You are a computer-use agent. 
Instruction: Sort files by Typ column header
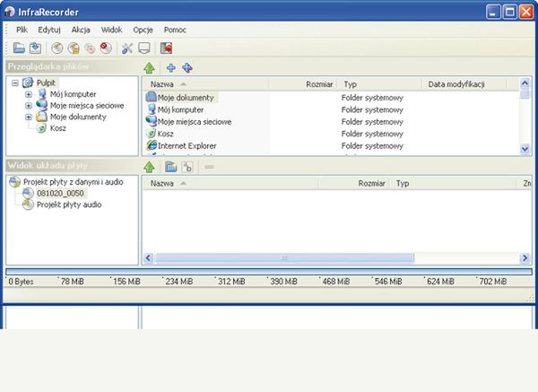click(377, 84)
